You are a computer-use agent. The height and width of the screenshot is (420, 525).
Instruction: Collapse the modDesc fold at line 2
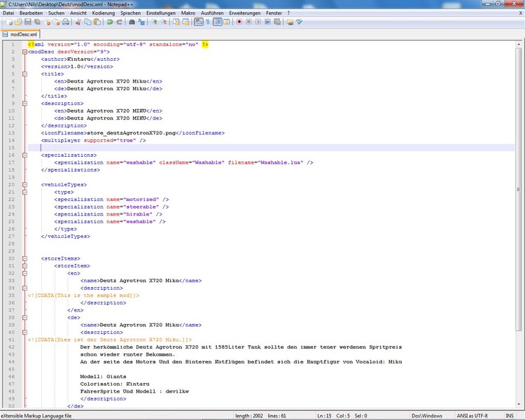24,52
